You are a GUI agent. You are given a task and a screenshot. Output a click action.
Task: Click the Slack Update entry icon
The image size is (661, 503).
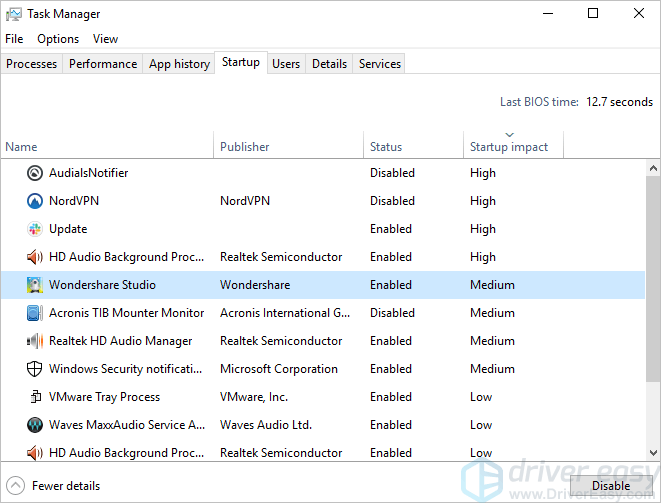coord(35,229)
